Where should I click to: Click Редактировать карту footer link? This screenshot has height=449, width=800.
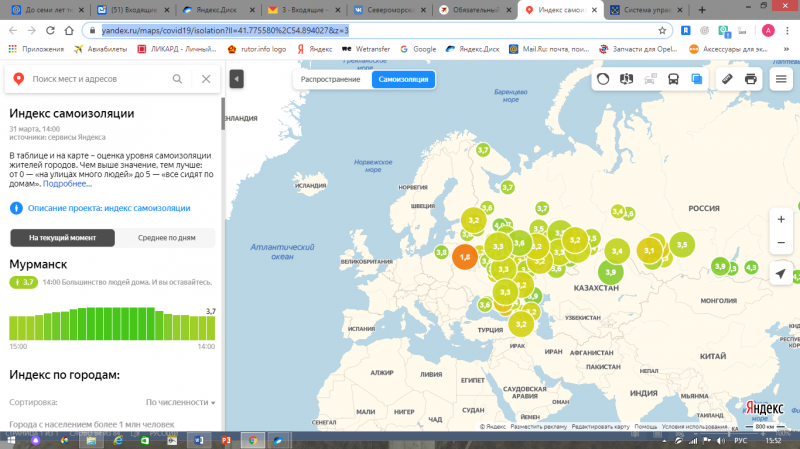(601, 427)
